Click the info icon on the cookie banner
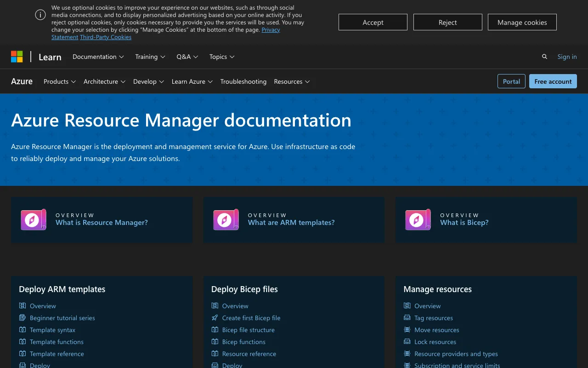The image size is (588, 368). tap(40, 15)
